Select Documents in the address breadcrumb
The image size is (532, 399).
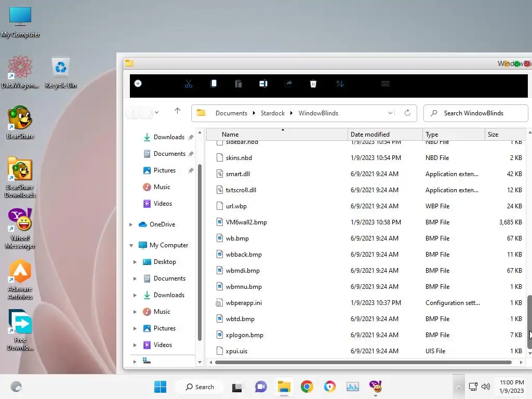[x=231, y=113]
